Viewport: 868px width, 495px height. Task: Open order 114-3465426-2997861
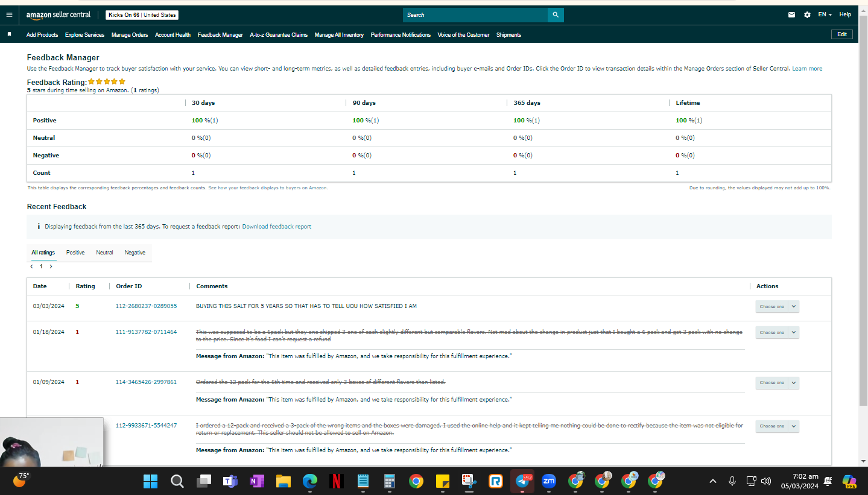click(146, 382)
